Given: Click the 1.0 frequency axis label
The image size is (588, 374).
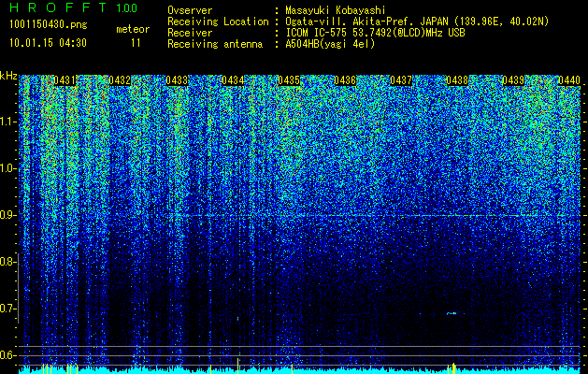Looking at the screenshot, I should pyautogui.click(x=8, y=168).
